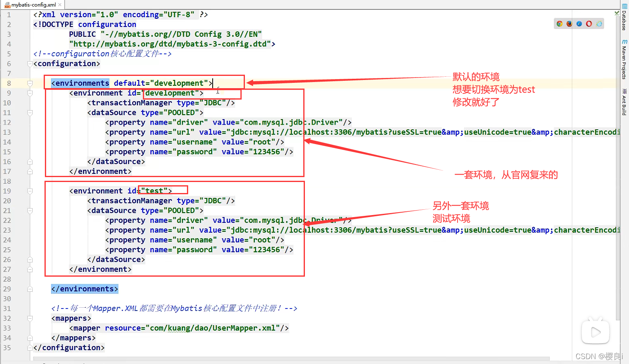Switch to the mybatis-config.xml tab
This screenshot has width=629, height=364.
point(33,5)
